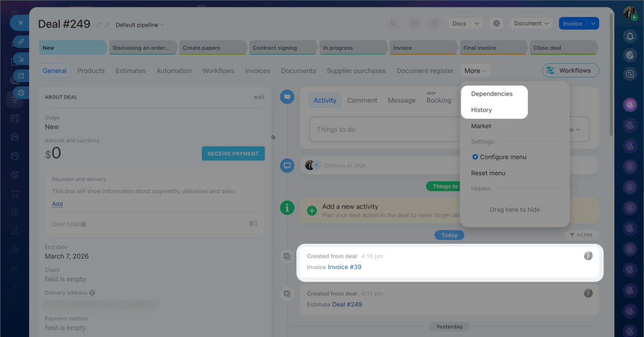Screen dimensions: 644x337
Task: Click the print icon on left side
Action: [x=21, y=93]
